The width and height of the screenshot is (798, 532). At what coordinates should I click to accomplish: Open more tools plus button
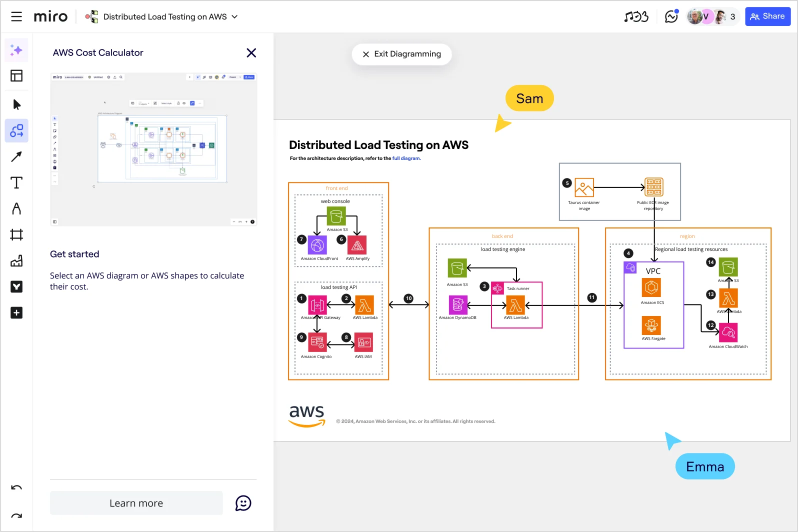pyautogui.click(x=16, y=312)
